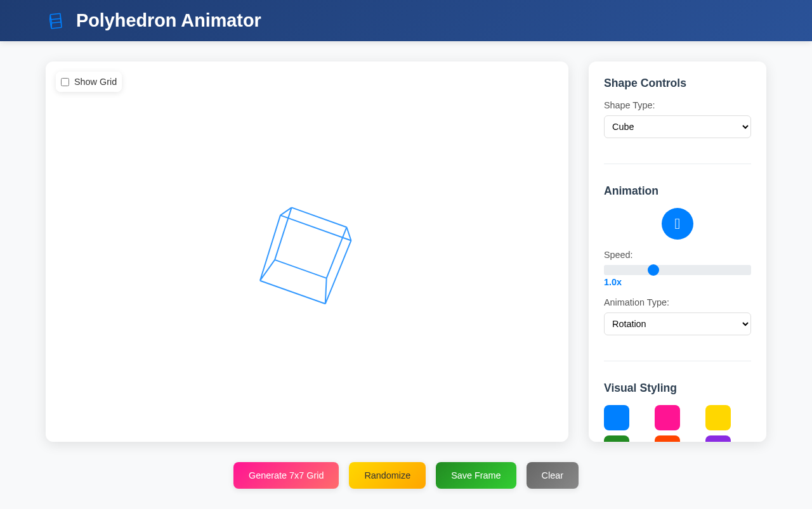Click the Clear button
This screenshot has height=509, width=812.
pos(552,475)
